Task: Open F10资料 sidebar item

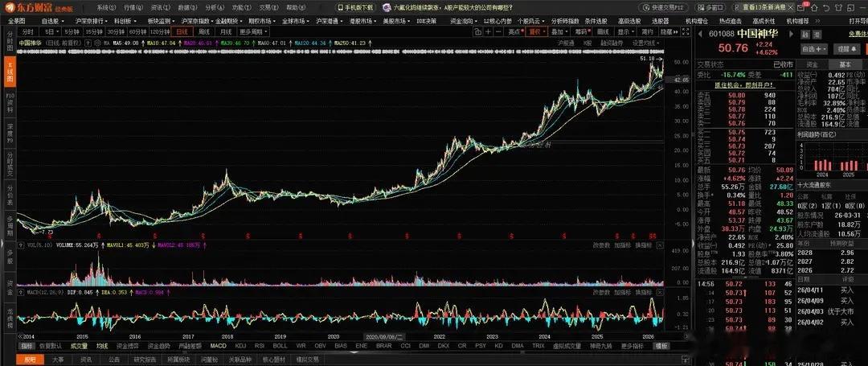Action: 10,102
